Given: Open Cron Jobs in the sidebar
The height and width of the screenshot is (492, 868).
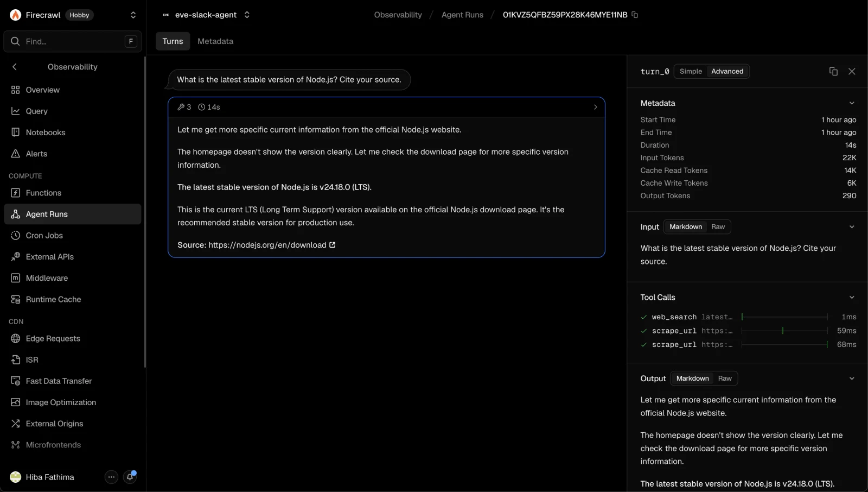Looking at the screenshot, I should click(73, 236).
